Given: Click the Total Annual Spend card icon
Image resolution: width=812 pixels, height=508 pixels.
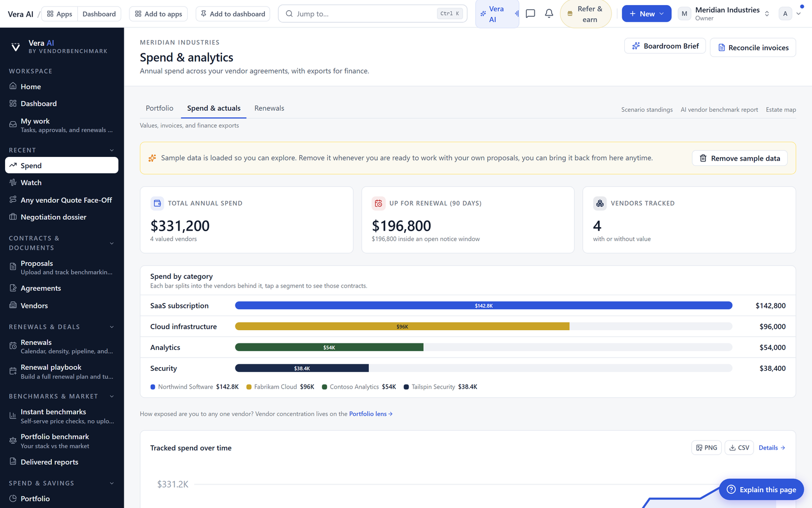Looking at the screenshot, I should coord(157,203).
